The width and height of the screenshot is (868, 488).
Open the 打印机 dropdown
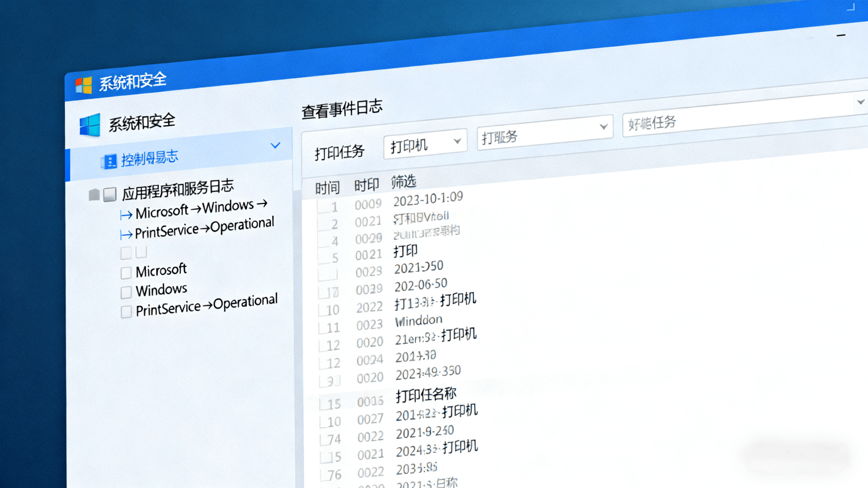[x=425, y=144]
